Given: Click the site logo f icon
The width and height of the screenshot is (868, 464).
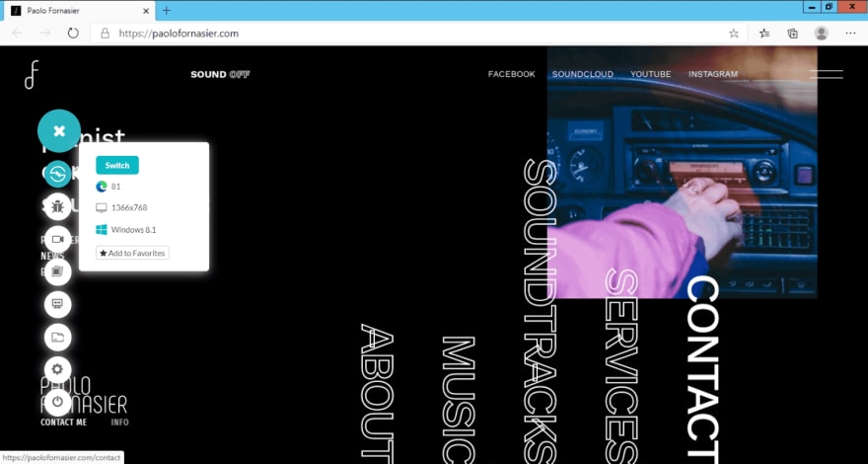Looking at the screenshot, I should (32, 74).
